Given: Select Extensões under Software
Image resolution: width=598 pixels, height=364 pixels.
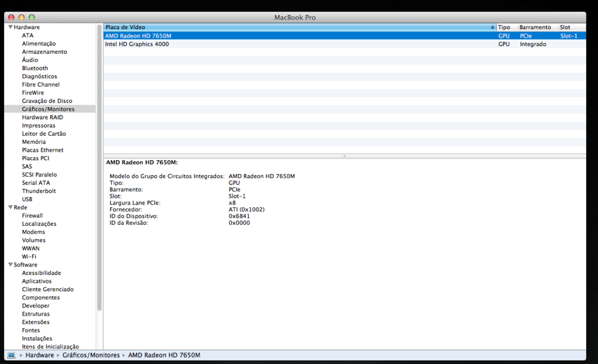Looking at the screenshot, I should [x=36, y=322].
